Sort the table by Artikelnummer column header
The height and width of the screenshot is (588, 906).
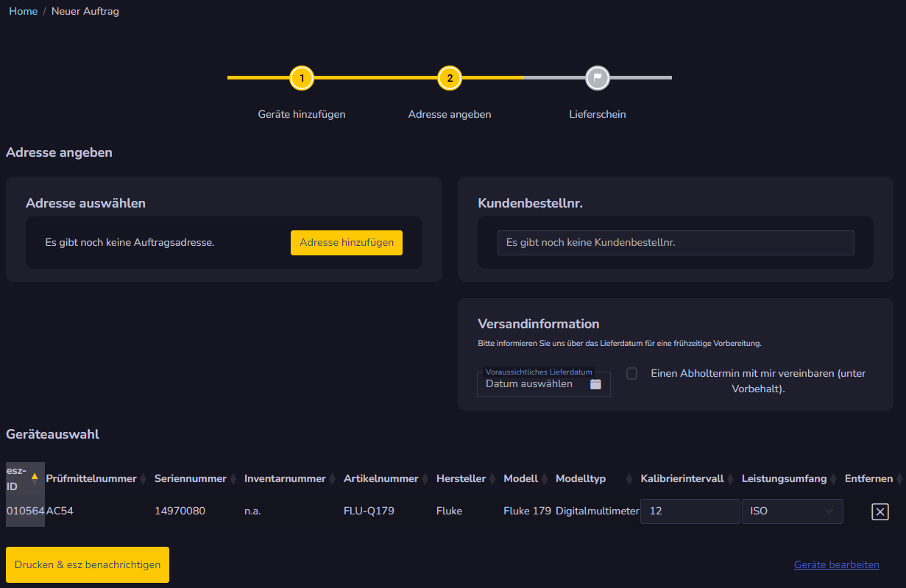tap(381, 479)
